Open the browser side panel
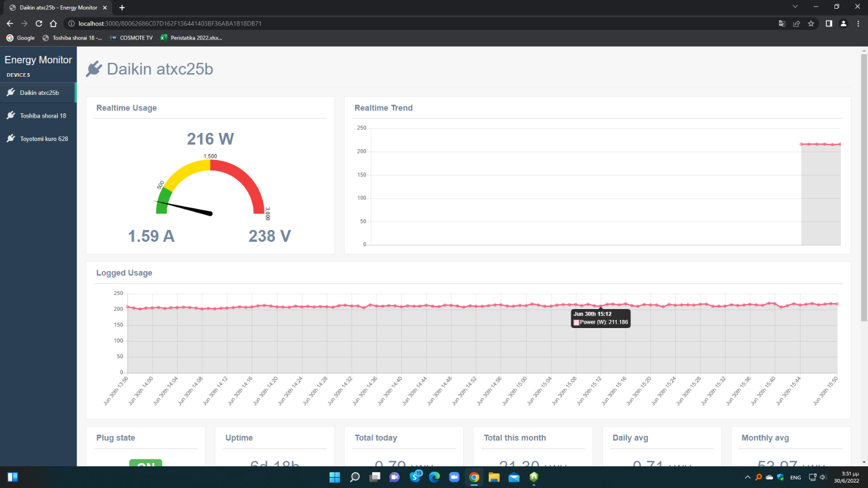The width and height of the screenshot is (868, 488). coord(829,23)
